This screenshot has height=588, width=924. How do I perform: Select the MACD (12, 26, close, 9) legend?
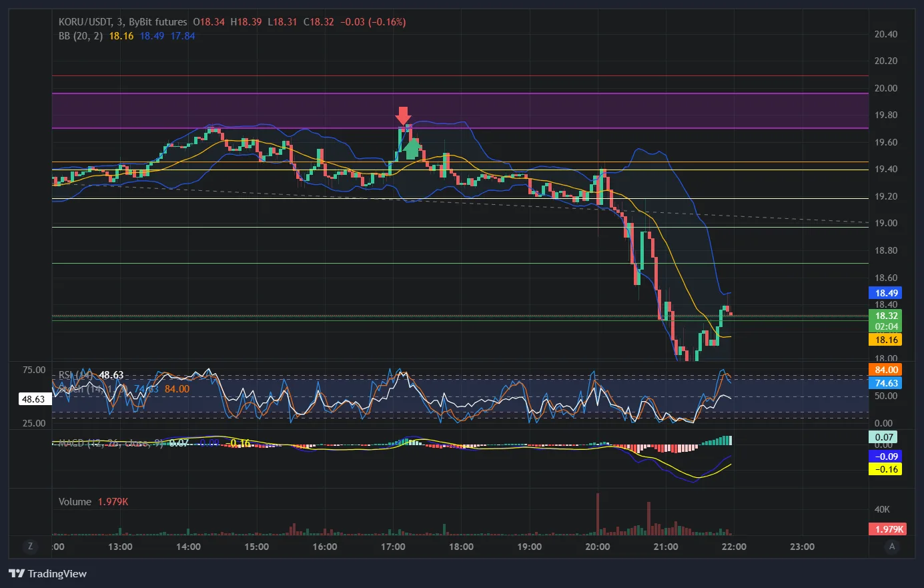[x=111, y=443]
